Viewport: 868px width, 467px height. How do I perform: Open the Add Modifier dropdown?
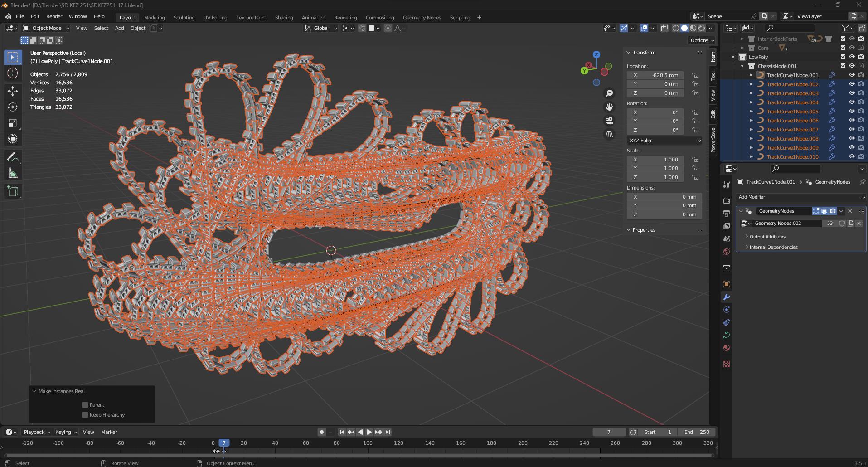click(800, 197)
